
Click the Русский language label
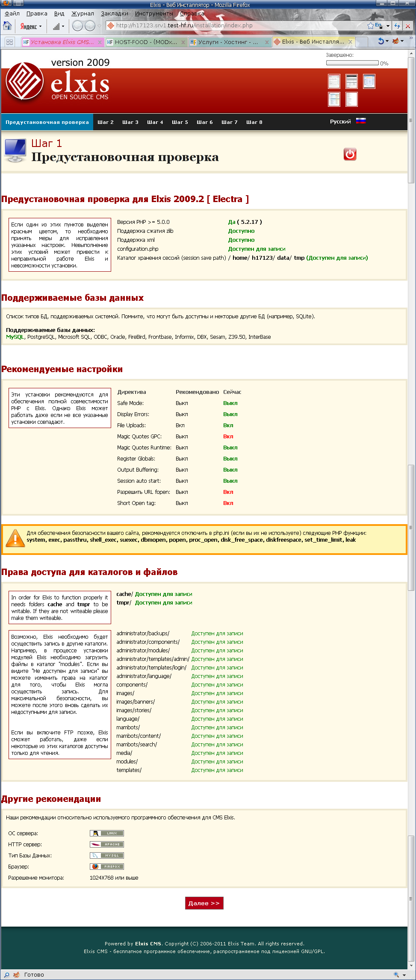coord(340,121)
